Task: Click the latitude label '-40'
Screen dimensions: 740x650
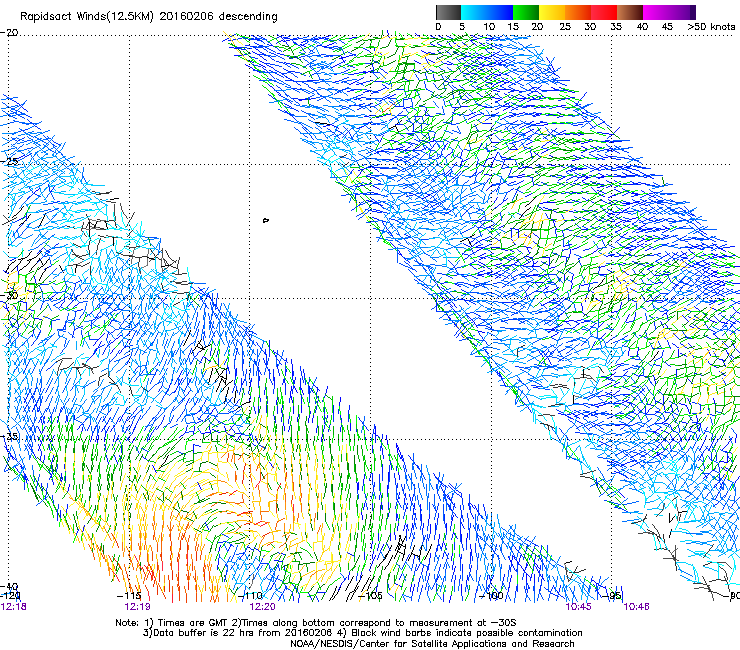Action: click(9, 587)
